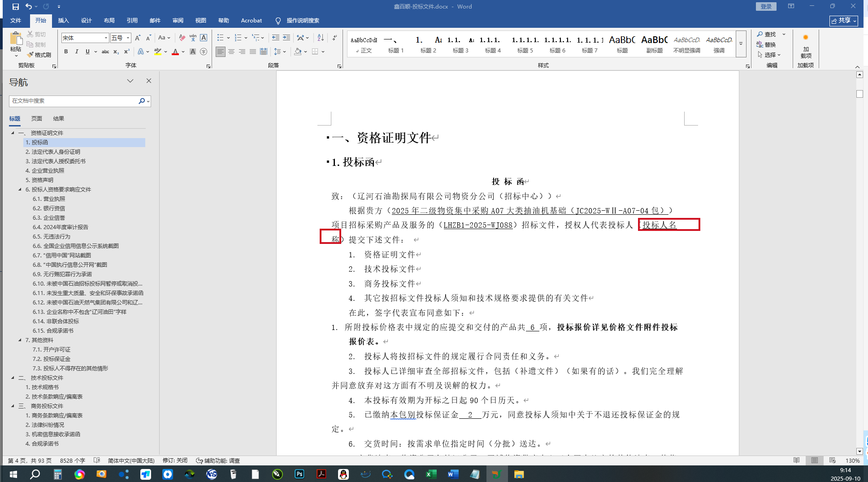Open the Add-ins (加载项) button
This screenshot has height=482, width=868.
coord(806,46)
